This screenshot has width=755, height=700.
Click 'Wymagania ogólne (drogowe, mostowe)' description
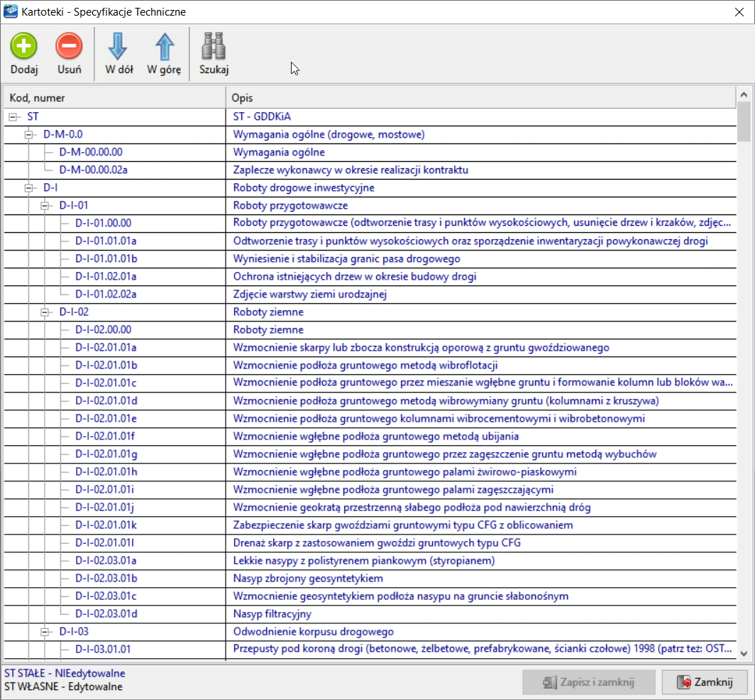(x=329, y=134)
